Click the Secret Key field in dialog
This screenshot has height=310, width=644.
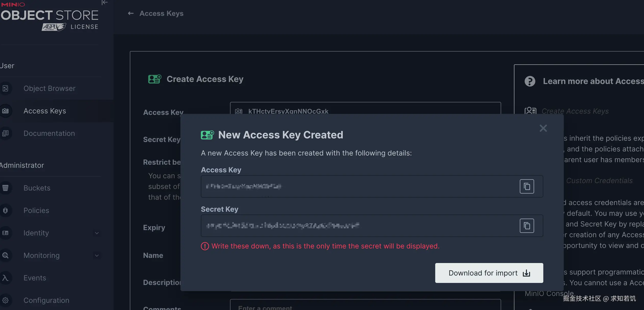point(358,226)
